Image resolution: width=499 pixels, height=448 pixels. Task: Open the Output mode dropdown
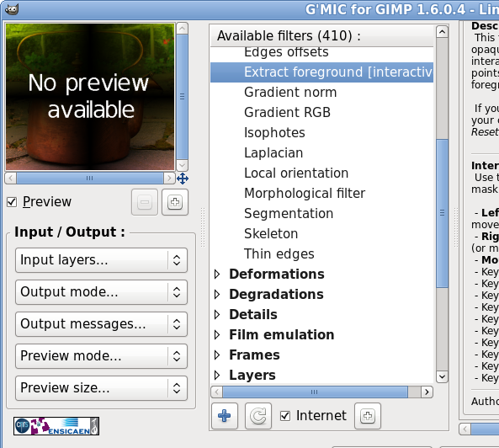[x=101, y=292]
